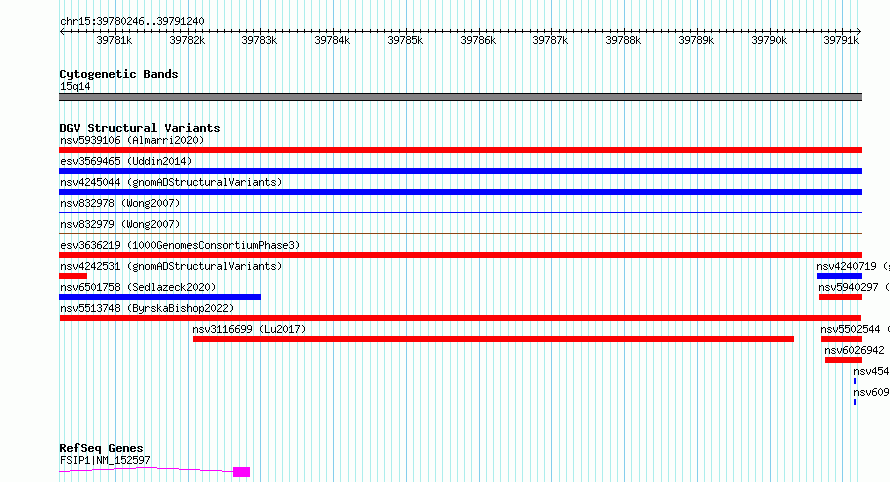Click the 39785k ruler tick label
The width and height of the screenshot is (890, 482).
click(405, 40)
